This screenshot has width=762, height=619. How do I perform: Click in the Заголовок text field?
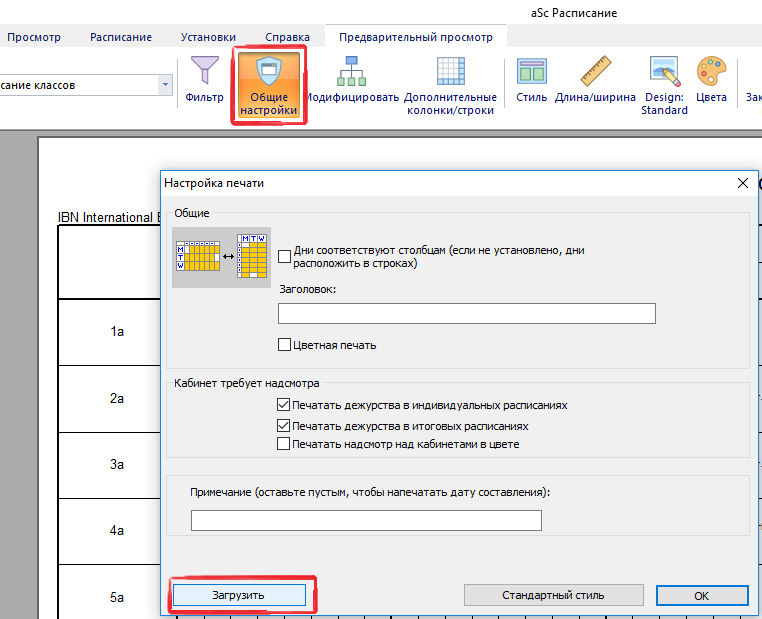(466, 314)
